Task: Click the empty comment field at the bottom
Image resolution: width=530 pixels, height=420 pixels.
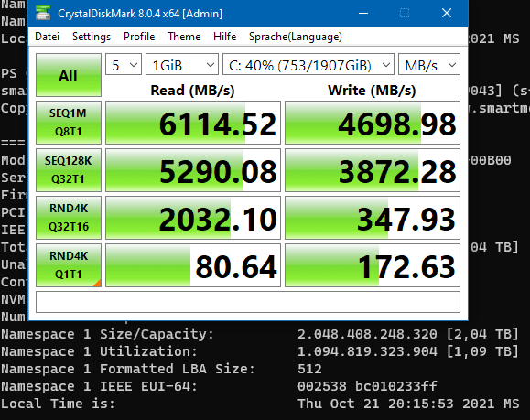Action: tap(248, 302)
